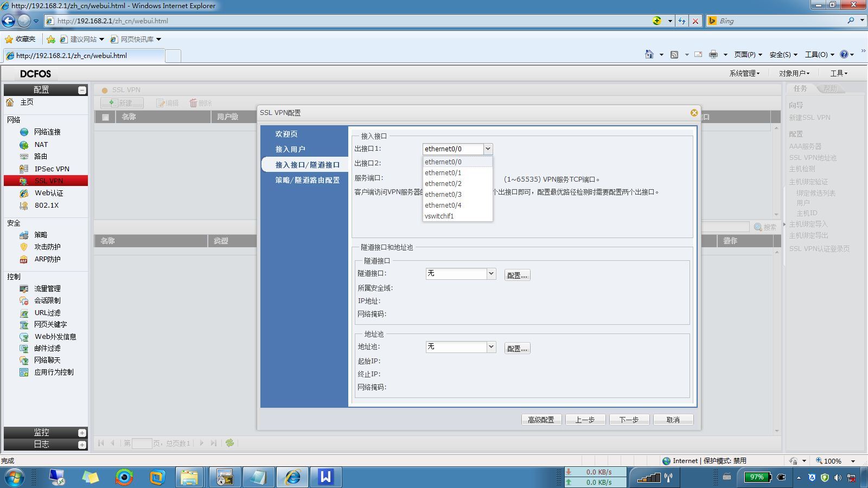Expand the 监控 sidebar section

point(82,433)
